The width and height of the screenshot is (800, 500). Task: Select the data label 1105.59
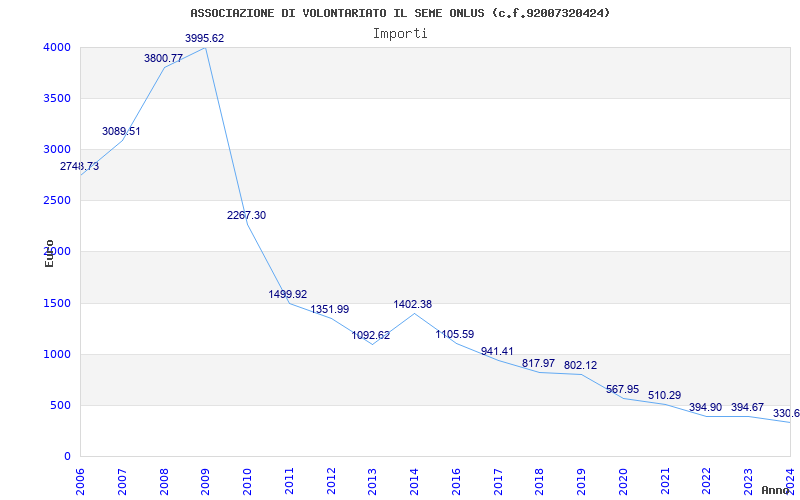pyautogui.click(x=455, y=334)
